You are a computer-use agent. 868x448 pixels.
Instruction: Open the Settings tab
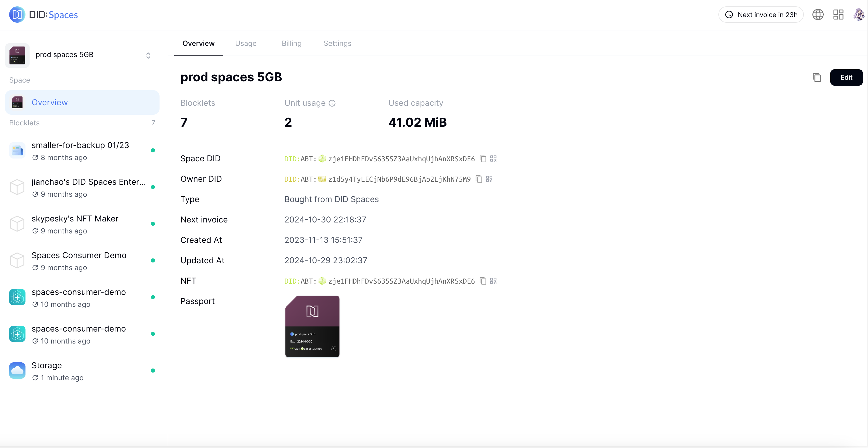(337, 44)
